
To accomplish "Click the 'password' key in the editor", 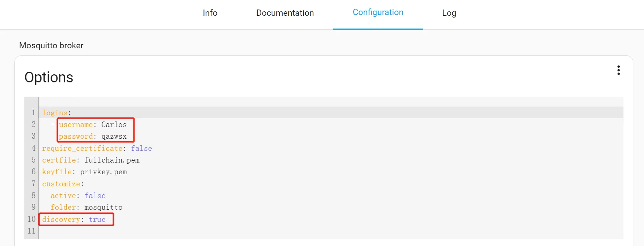I will 76,137.
